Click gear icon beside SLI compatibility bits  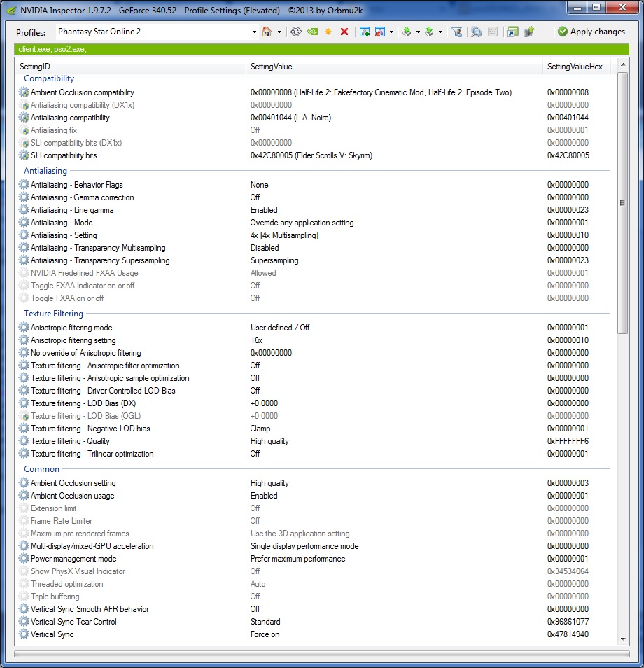point(24,155)
